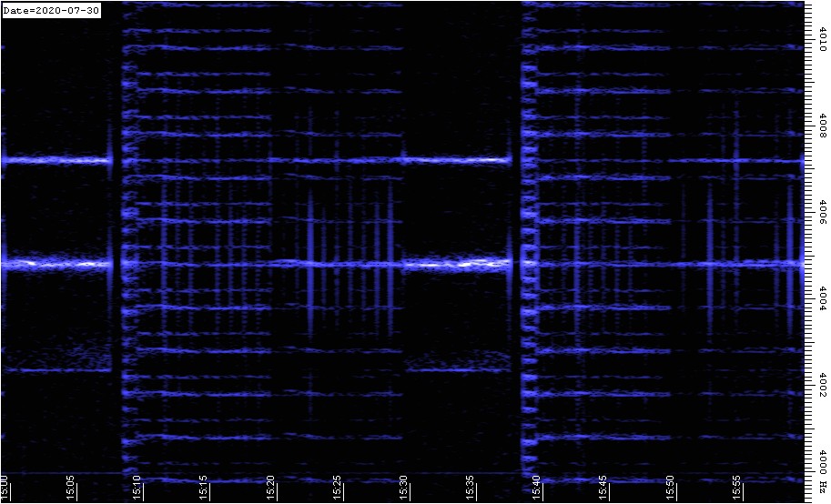Select the 15:50 time axis label
Screen dimensions: 831x504
pos(670,488)
